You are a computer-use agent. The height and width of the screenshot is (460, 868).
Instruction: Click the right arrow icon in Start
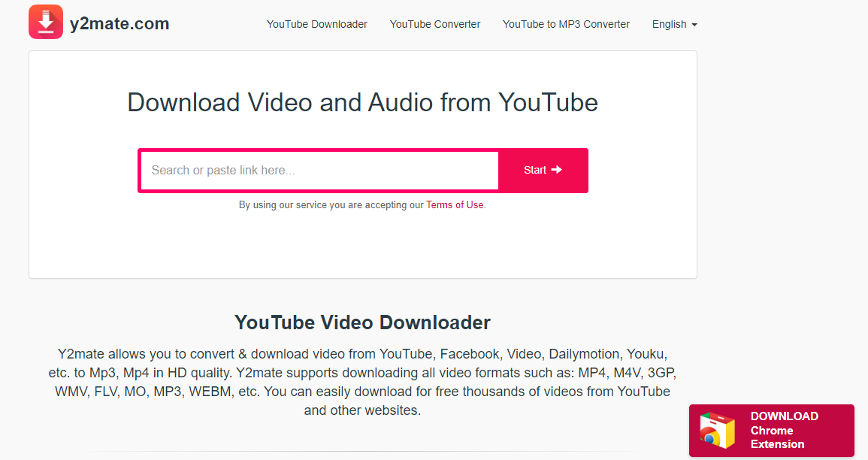557,170
